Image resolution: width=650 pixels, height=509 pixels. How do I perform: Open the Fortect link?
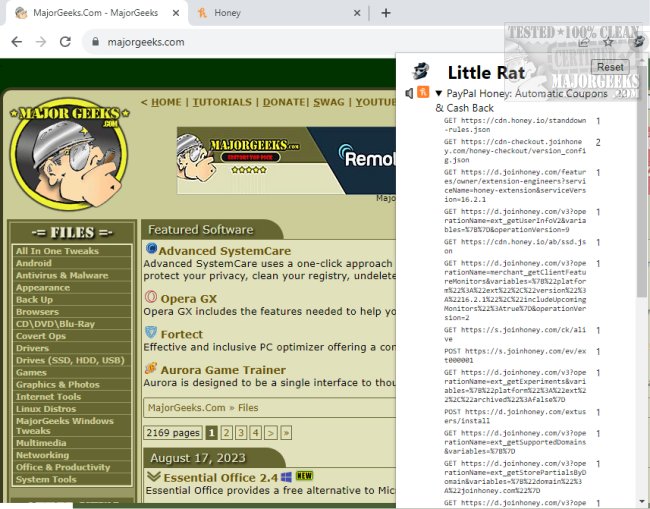click(182, 334)
